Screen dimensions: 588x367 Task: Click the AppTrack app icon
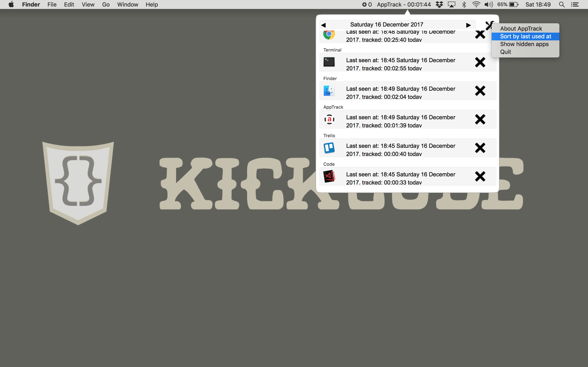pos(329,119)
